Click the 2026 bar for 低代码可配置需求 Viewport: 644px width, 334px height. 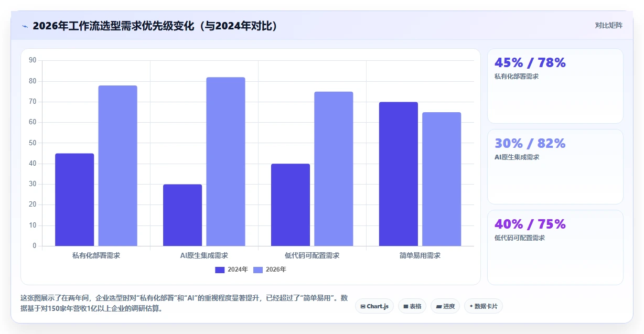point(334,169)
